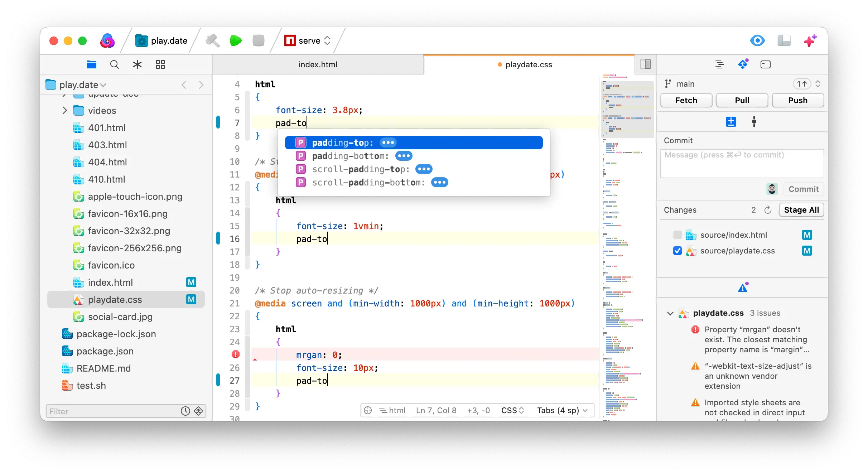The width and height of the screenshot is (868, 474).
Task: Select padding-bottom from autocomplete list
Action: [x=350, y=156]
